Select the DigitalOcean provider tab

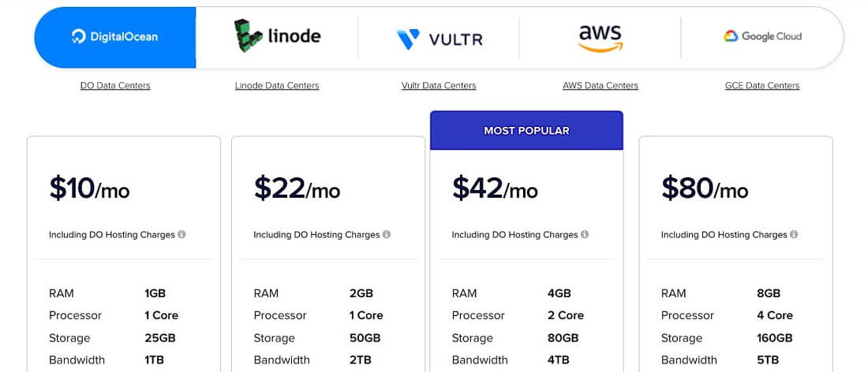click(x=115, y=37)
